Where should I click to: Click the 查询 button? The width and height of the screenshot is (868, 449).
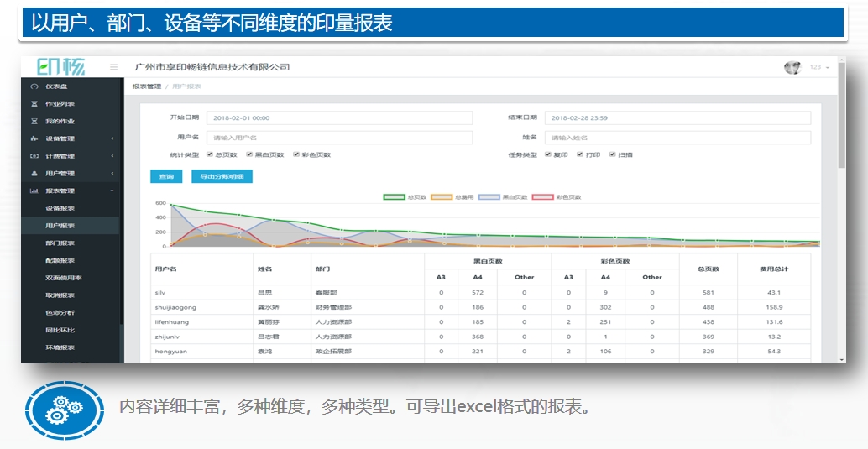(166, 177)
